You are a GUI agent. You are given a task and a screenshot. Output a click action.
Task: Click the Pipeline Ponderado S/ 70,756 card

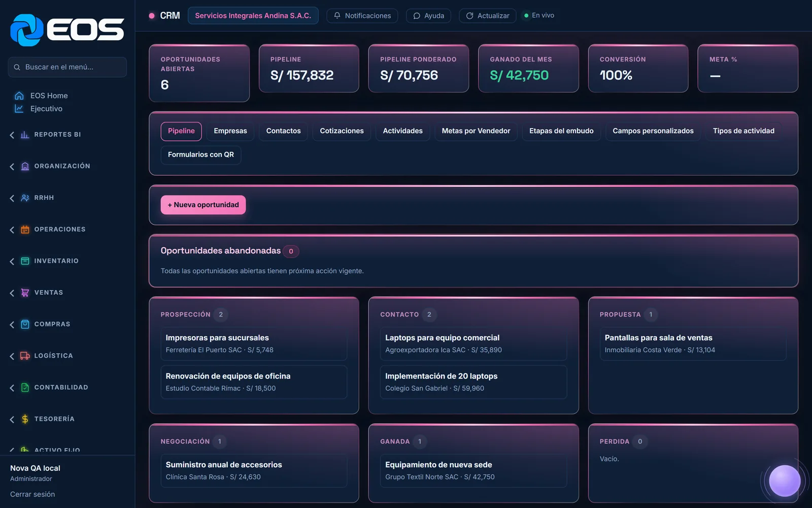point(419,69)
